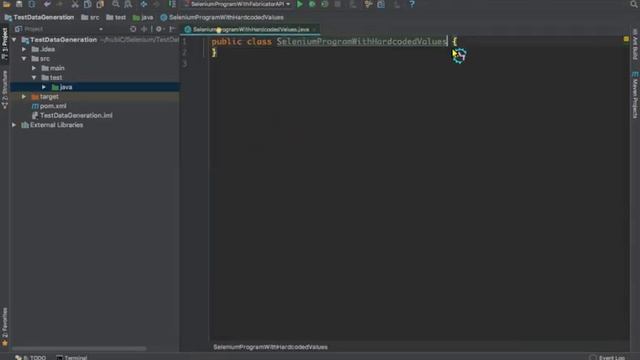Image resolution: width=640 pixels, height=360 pixels.
Task: Click yellow inspection indicator at editor top right
Action: coord(626,39)
